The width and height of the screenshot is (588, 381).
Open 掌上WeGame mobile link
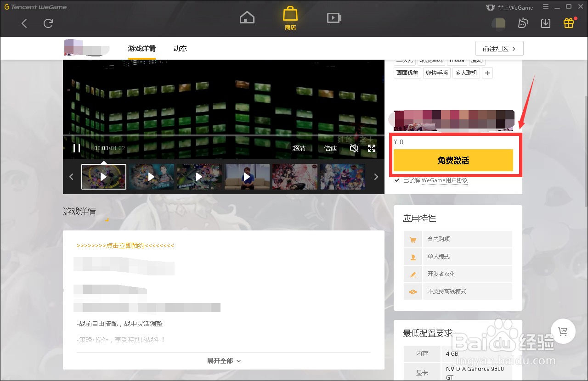click(509, 7)
